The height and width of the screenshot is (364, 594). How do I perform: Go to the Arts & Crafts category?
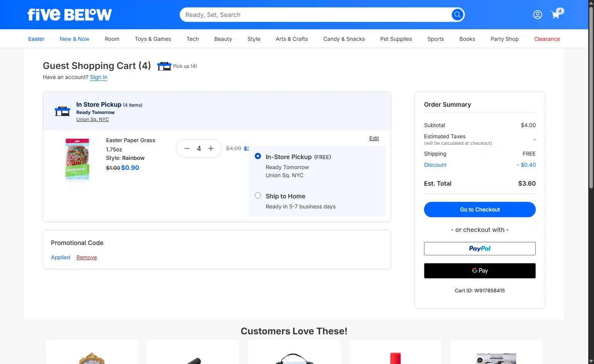click(x=292, y=39)
